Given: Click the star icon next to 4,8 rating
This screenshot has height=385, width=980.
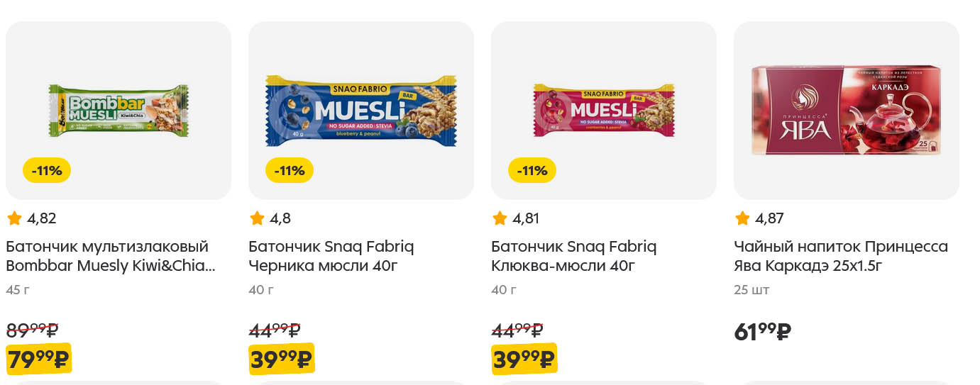Looking at the screenshot, I should pyautogui.click(x=257, y=218).
